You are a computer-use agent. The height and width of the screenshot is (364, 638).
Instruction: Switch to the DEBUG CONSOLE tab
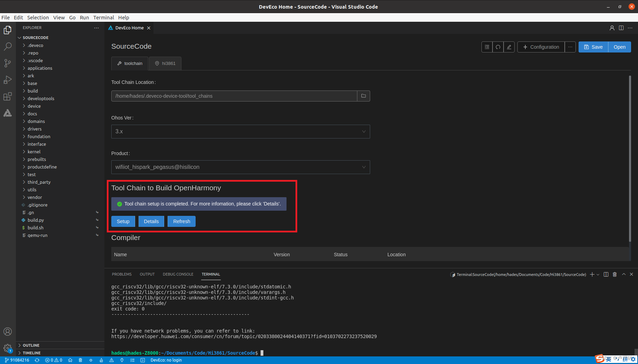[178, 274]
